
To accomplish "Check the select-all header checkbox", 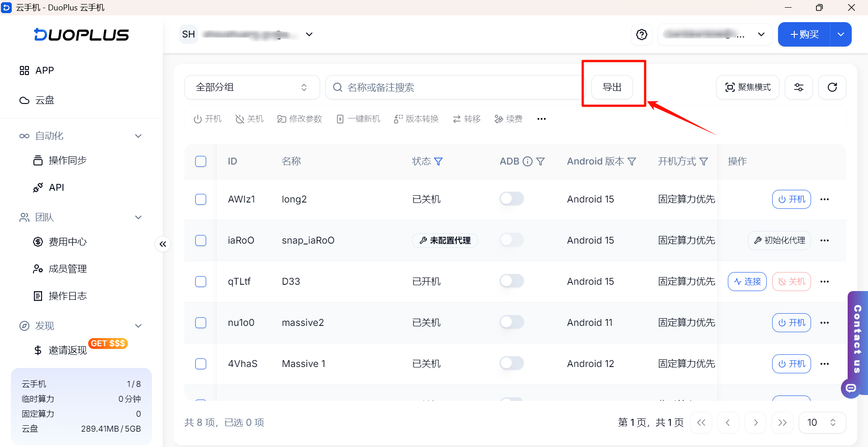I will (x=201, y=161).
